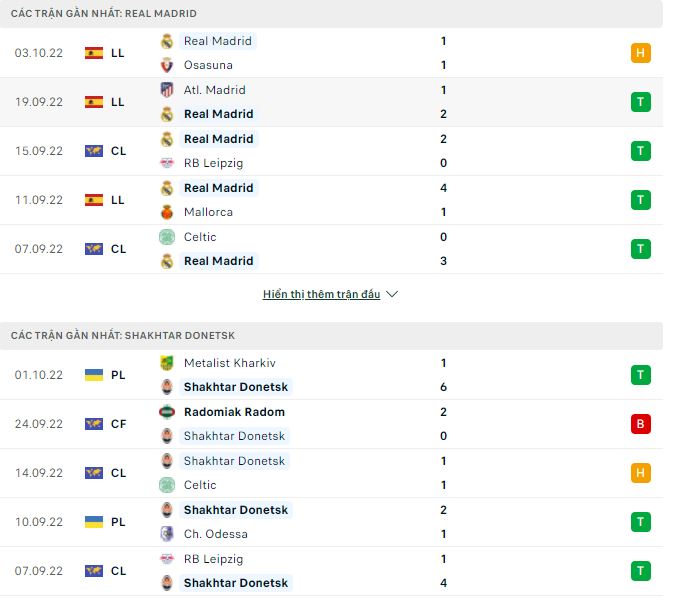Select the CF competition label on 24.09.22
This screenshot has height=601, width=673.
(x=118, y=424)
